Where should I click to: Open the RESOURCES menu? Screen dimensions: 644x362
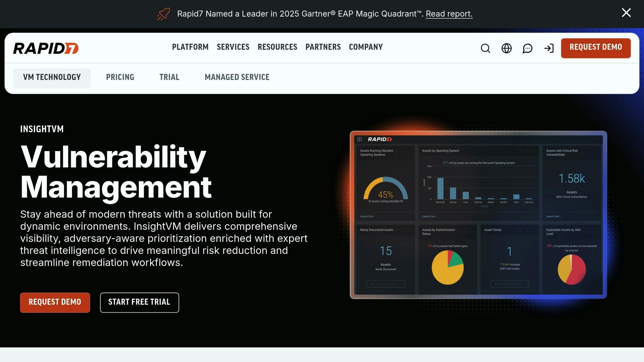point(277,47)
